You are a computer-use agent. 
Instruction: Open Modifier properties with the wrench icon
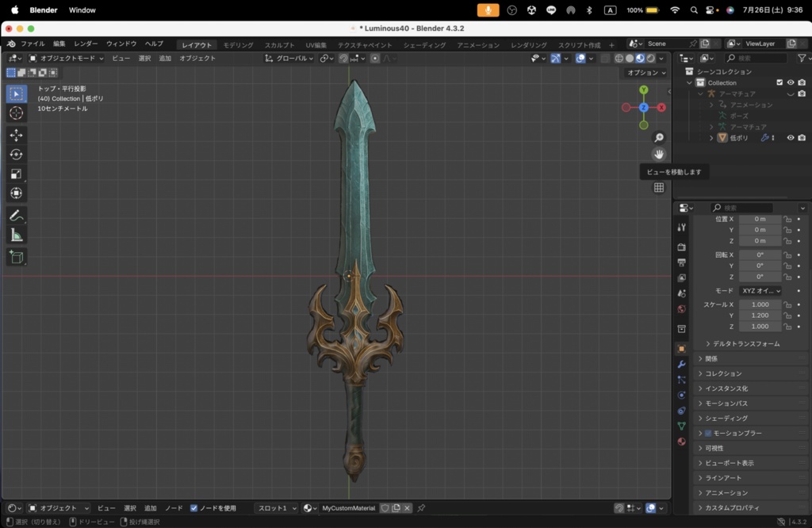pos(680,365)
